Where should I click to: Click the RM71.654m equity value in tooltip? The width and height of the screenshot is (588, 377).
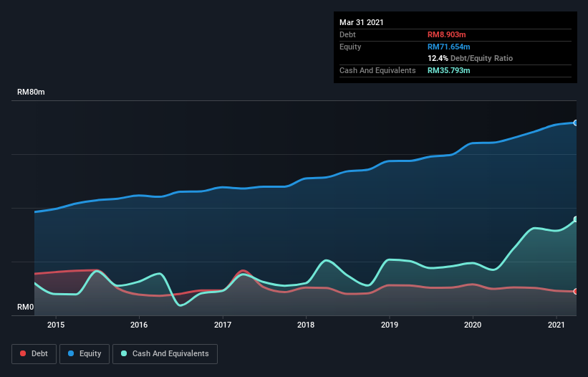[x=450, y=47]
